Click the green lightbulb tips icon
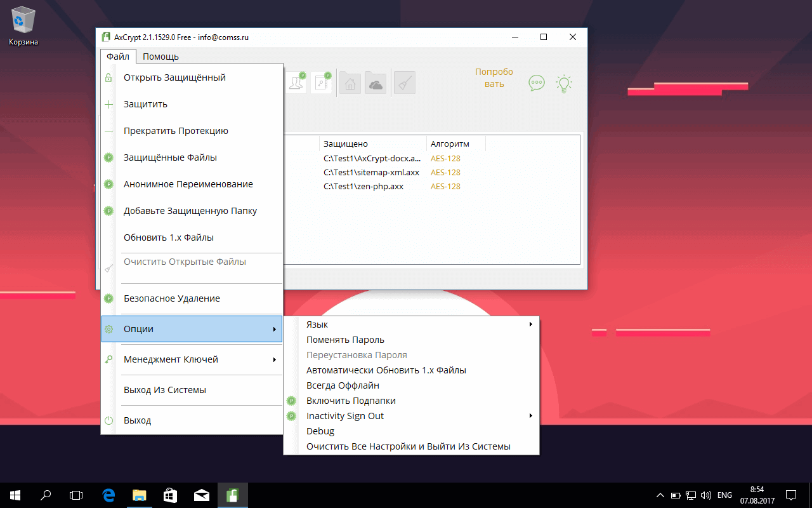 point(564,83)
